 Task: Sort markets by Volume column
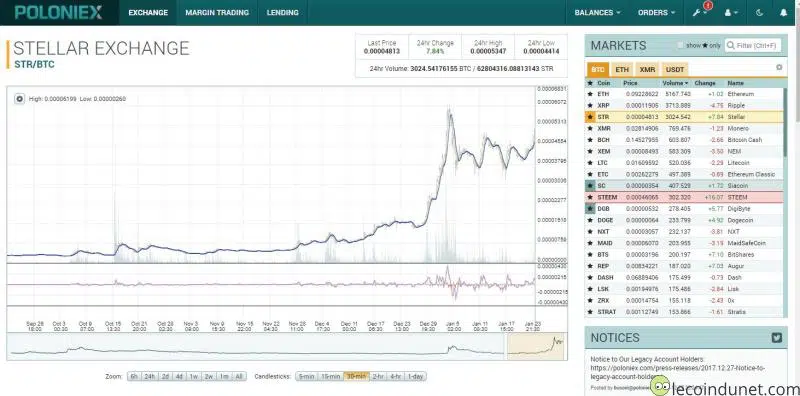pyautogui.click(x=675, y=83)
